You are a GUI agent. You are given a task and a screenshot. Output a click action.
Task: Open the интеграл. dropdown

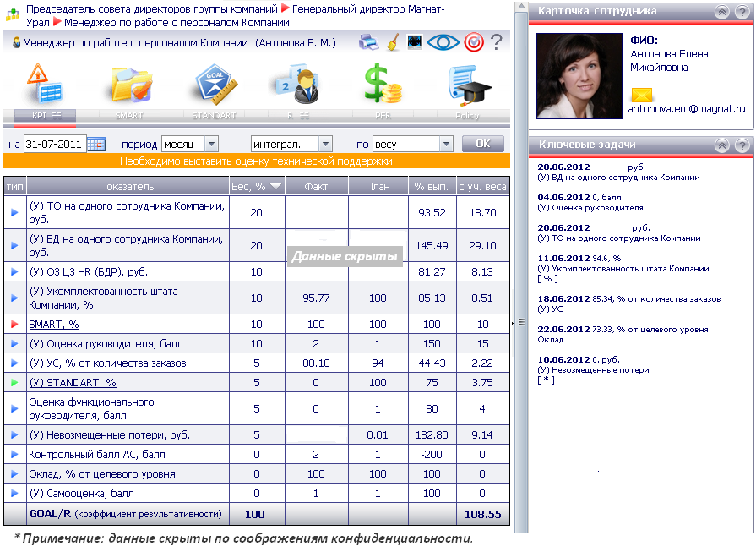291,144
